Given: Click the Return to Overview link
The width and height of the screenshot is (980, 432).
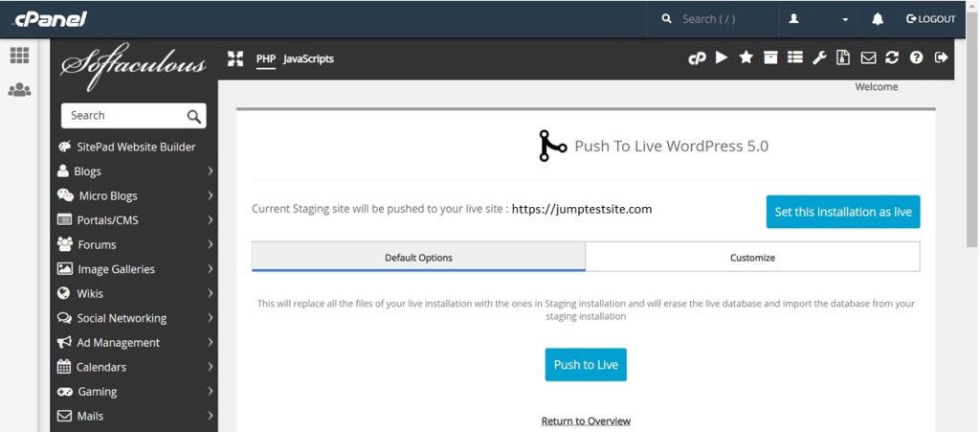Looking at the screenshot, I should [586, 421].
